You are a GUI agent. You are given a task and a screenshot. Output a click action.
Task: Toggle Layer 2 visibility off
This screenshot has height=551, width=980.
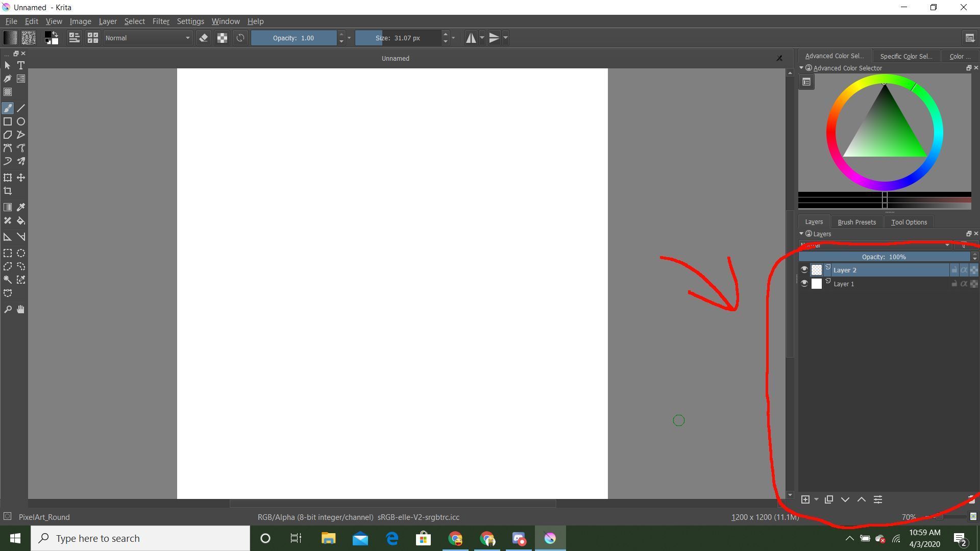click(804, 269)
